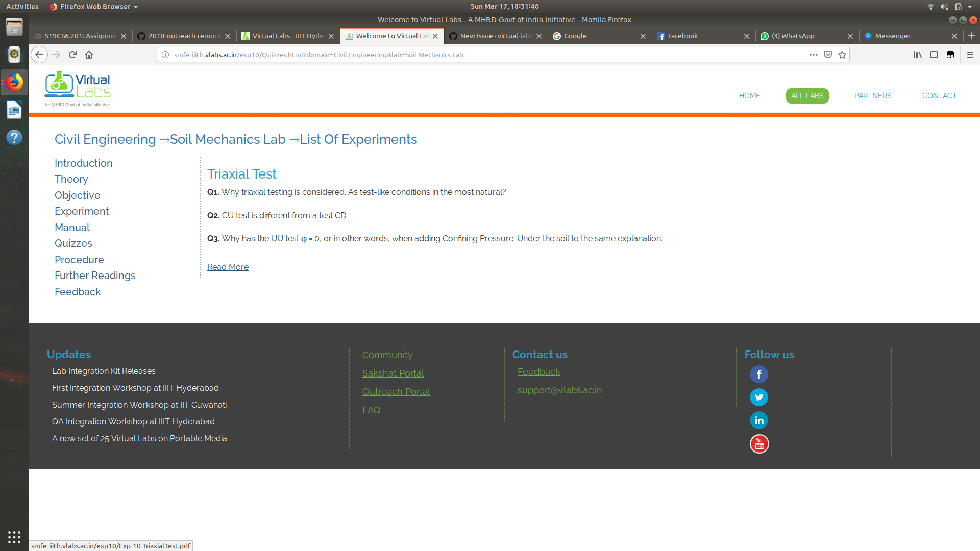Open the Firefox Library icon
Viewport: 980px width, 551px height.
click(918, 55)
